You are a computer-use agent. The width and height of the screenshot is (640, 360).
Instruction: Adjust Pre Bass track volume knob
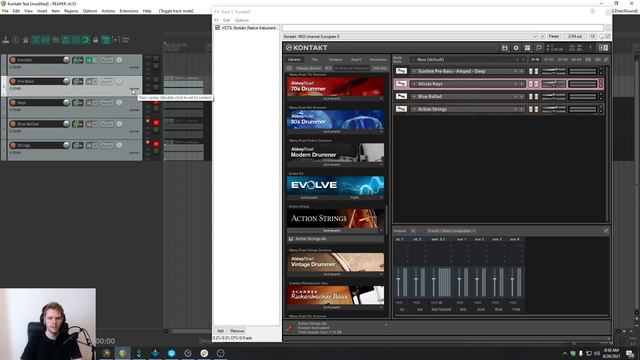[x=66, y=81]
